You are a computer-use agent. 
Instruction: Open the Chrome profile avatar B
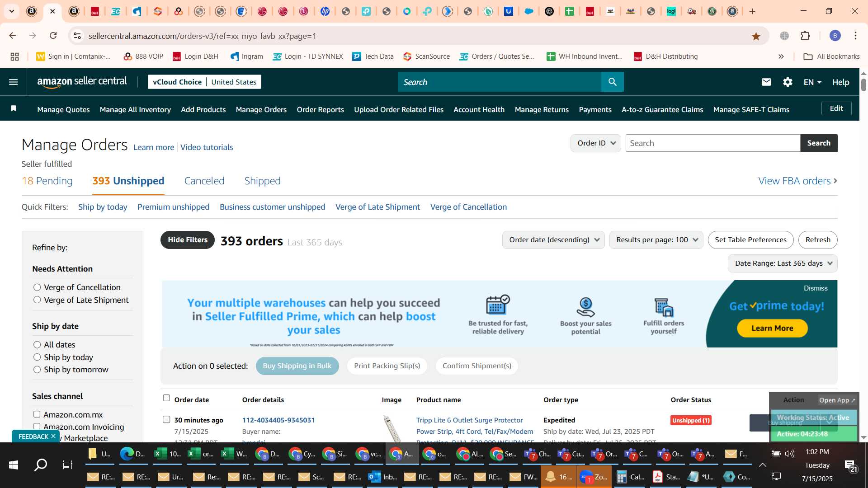(835, 36)
